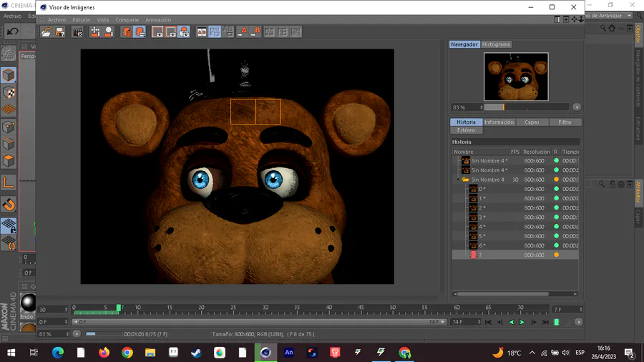Viewport: 644px width, 362px height.
Task: Click frame 3 in the Historia list
Action: [515, 217]
